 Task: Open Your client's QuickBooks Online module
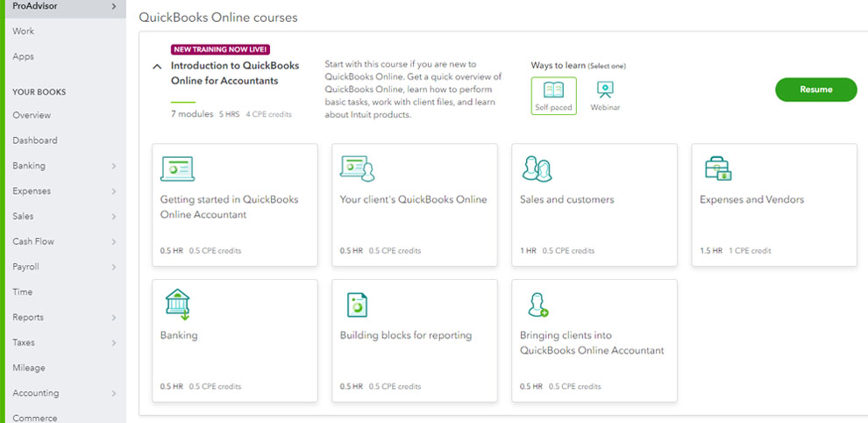[414, 199]
